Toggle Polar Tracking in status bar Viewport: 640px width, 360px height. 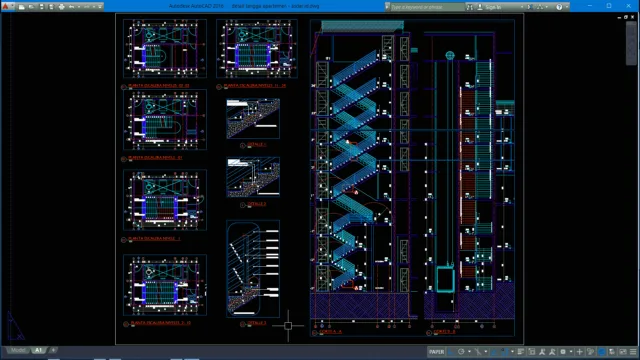(x=461, y=352)
